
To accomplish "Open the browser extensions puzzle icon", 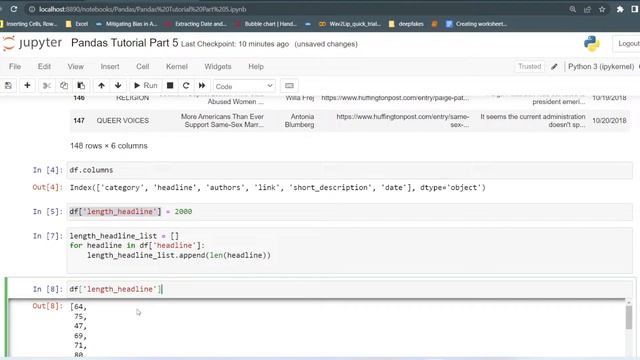I will click(620, 9).
